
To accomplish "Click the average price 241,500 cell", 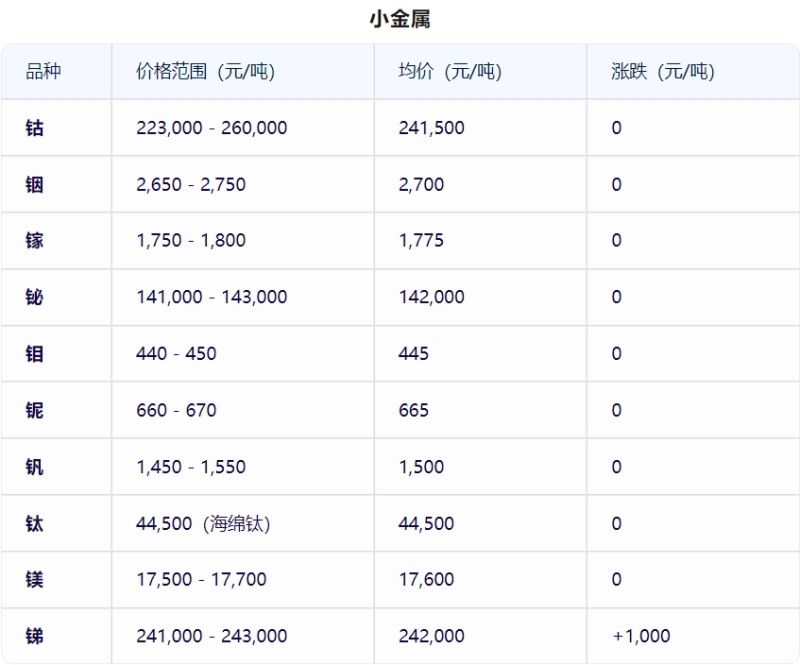I will pos(431,128).
